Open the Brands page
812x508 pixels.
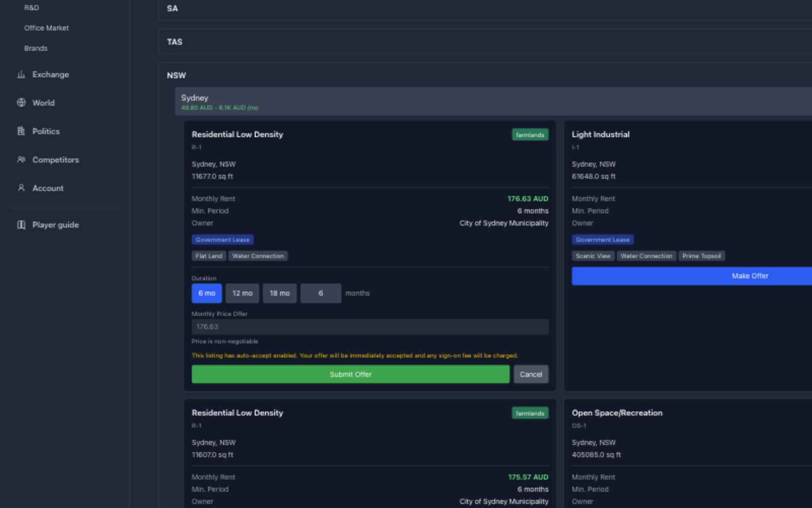pos(36,48)
